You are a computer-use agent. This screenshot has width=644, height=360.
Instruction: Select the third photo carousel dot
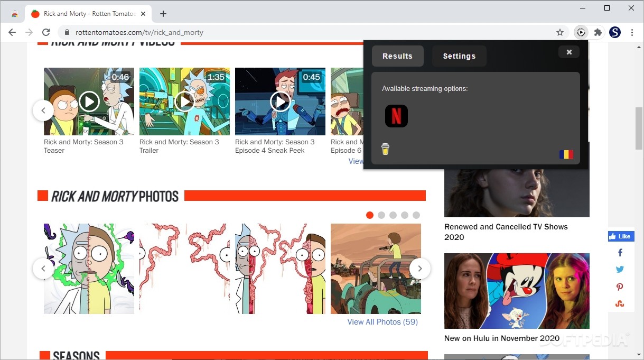pyautogui.click(x=393, y=215)
